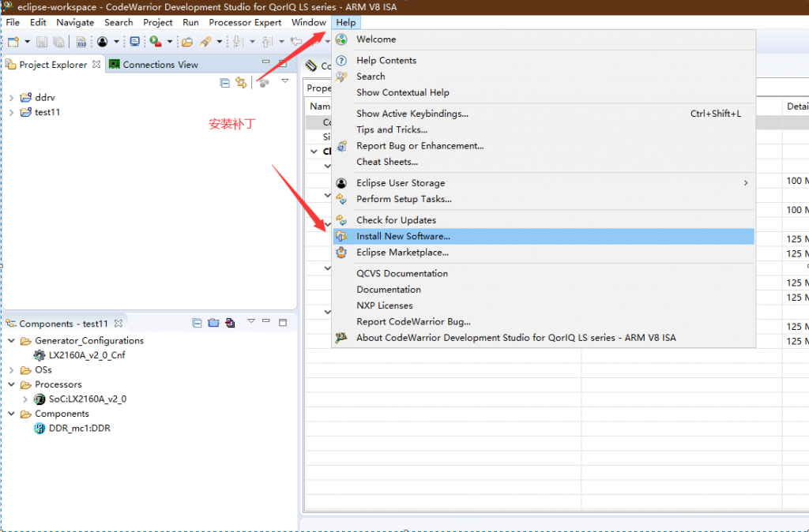Screen dimensions: 809x532
Task: Open QCVS Documentation
Action: pyautogui.click(x=544, y=274)
